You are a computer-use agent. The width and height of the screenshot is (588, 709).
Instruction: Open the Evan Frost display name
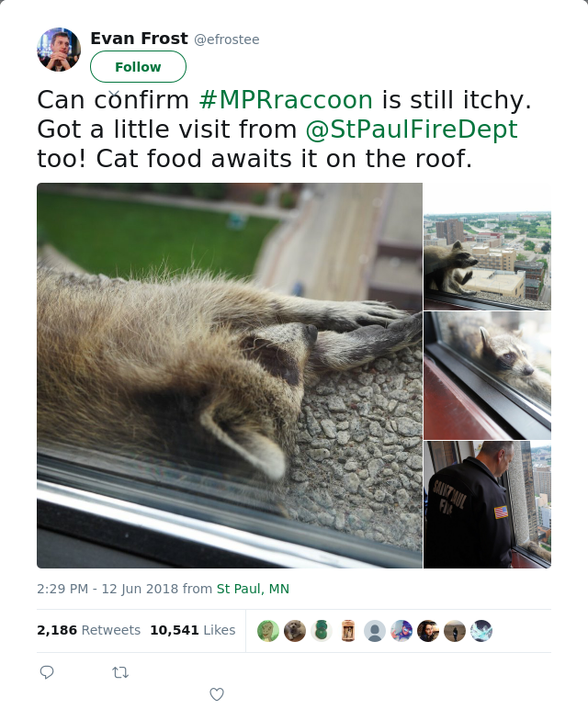pyautogui.click(x=139, y=39)
